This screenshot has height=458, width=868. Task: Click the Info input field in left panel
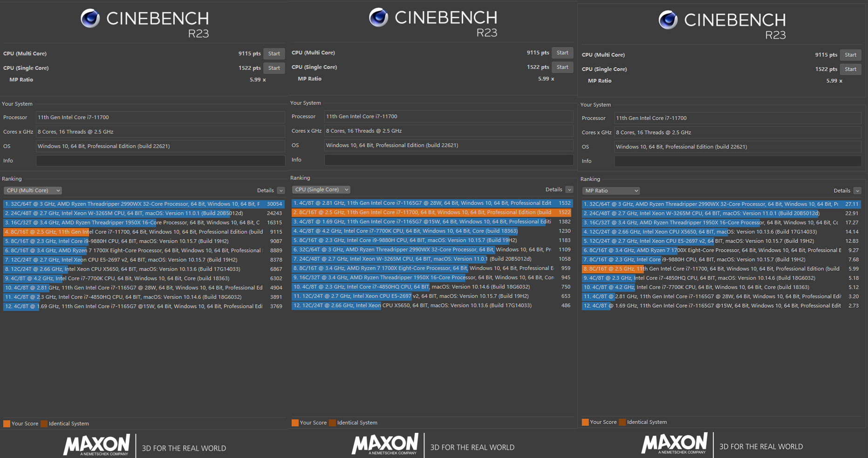(160, 161)
